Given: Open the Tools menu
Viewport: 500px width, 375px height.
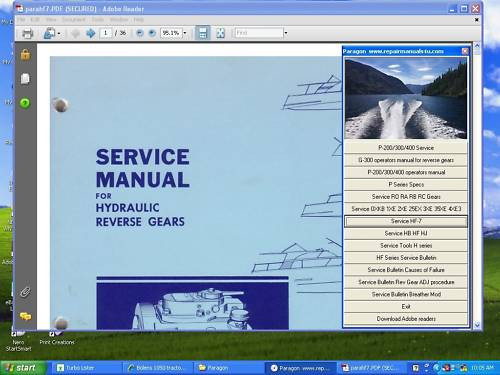Looking at the screenshot, I should pyautogui.click(x=98, y=20).
